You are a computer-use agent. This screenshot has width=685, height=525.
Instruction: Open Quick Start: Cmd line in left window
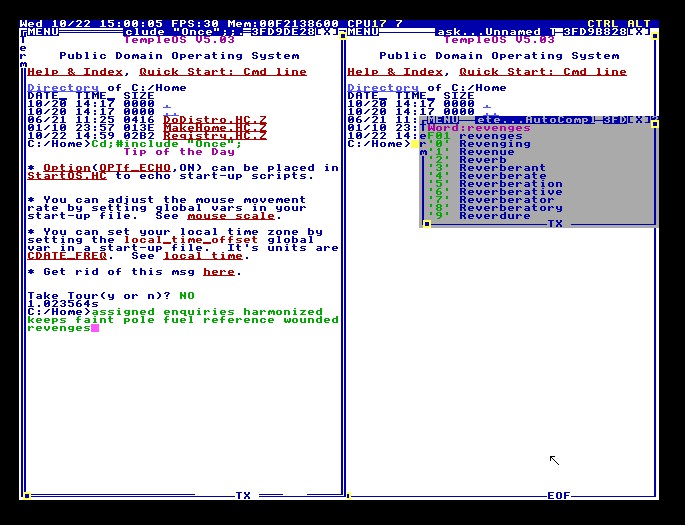pos(223,72)
